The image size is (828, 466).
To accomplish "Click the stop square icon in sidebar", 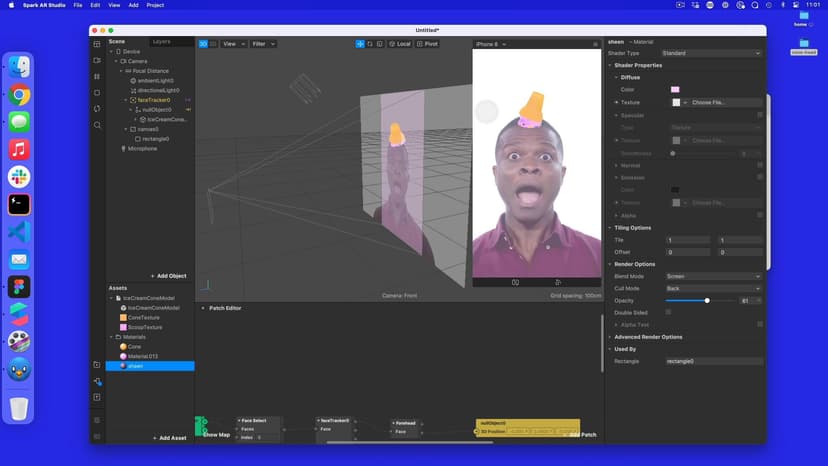I will tap(97, 92).
